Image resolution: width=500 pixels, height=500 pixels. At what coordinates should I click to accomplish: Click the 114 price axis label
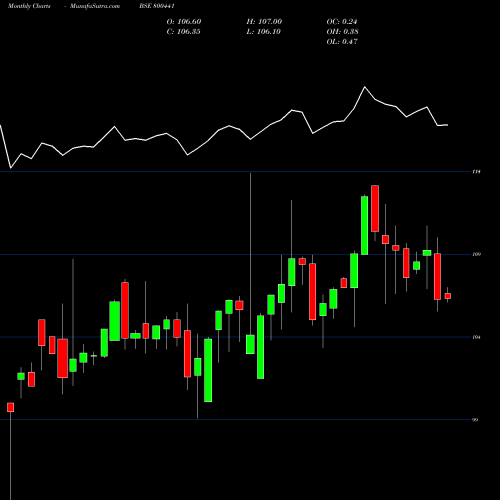(476, 172)
